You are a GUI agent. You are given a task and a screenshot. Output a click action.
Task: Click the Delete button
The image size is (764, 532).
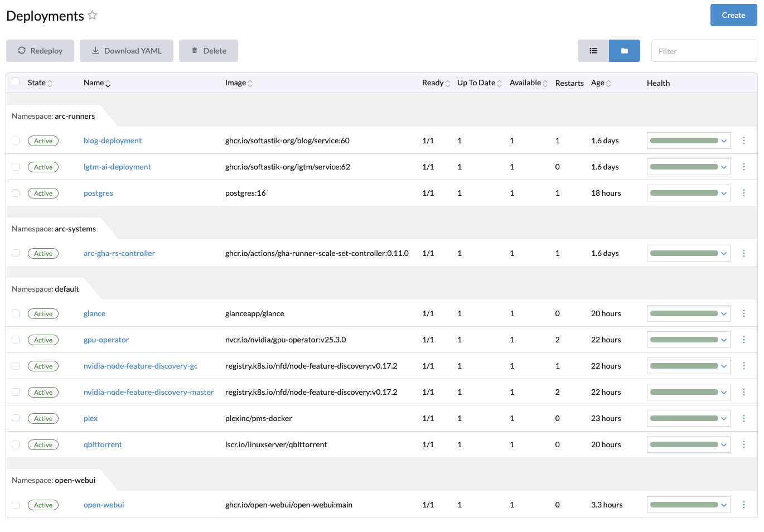pos(209,51)
